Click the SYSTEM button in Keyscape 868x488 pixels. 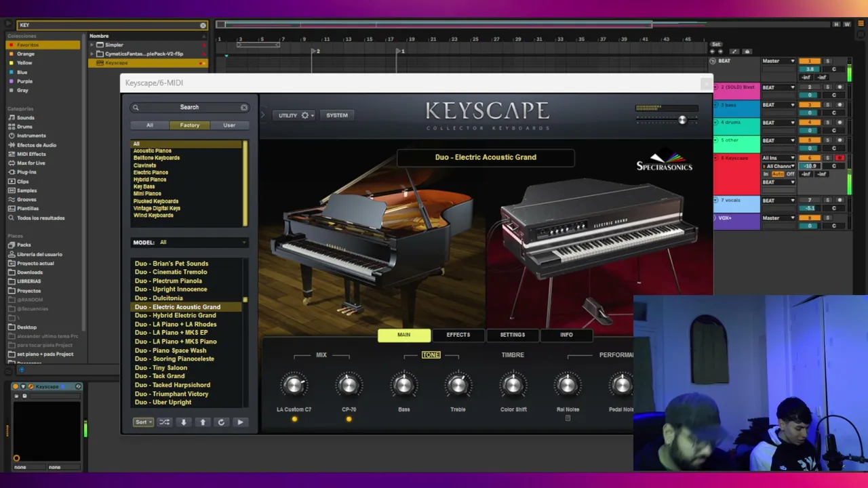coord(337,115)
